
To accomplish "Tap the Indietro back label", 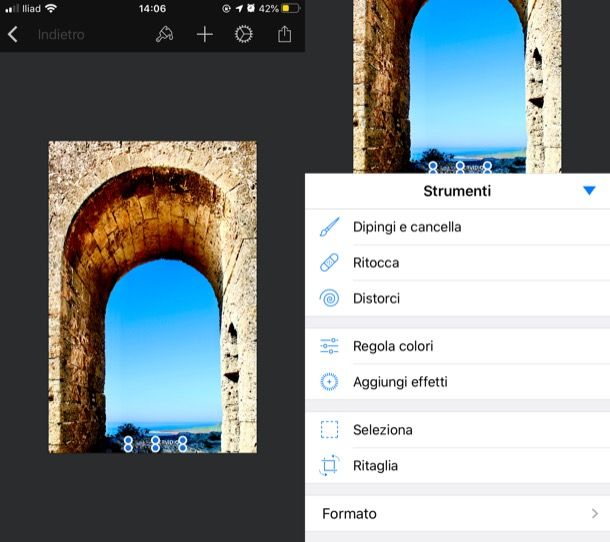I will click(x=61, y=35).
